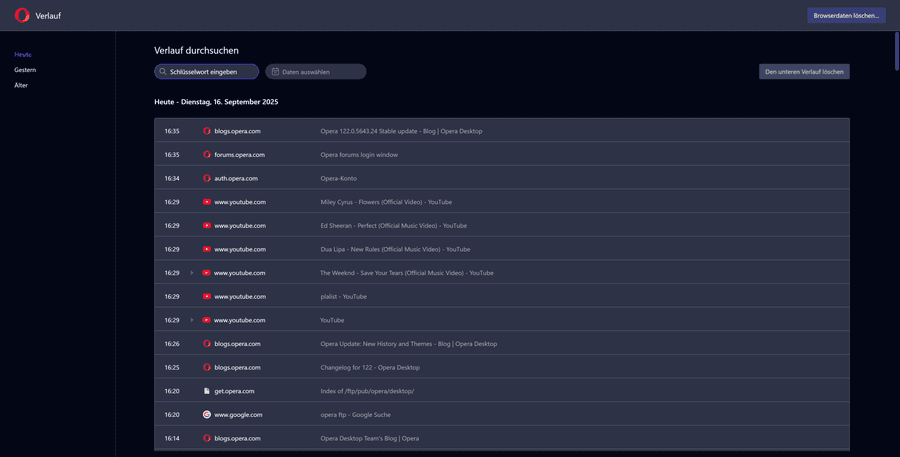Click the domain text get.opera.com
This screenshot has height=457, width=900.
(234, 391)
